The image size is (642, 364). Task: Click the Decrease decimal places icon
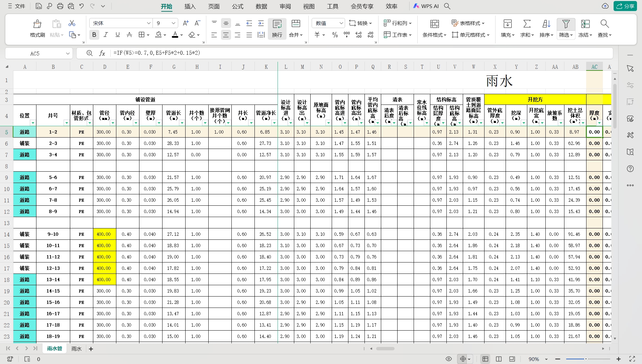tap(370, 35)
